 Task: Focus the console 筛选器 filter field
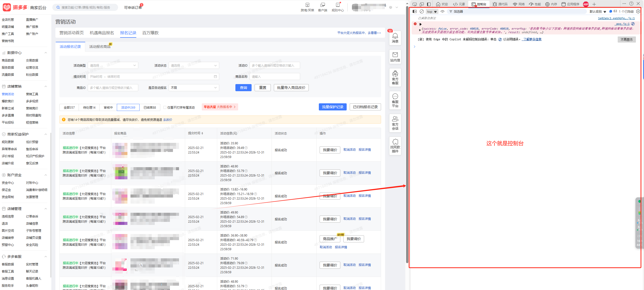coord(517,12)
